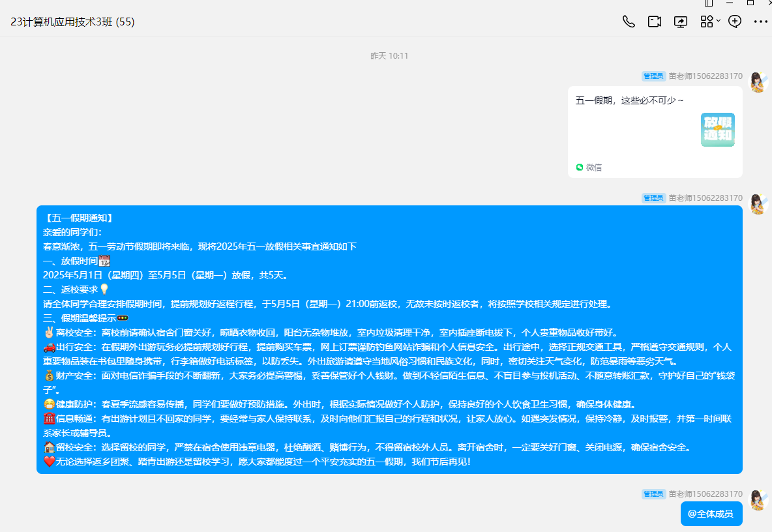Toggle the side panel icon in title bar
This screenshot has width=772, height=532.
tap(709, 3)
